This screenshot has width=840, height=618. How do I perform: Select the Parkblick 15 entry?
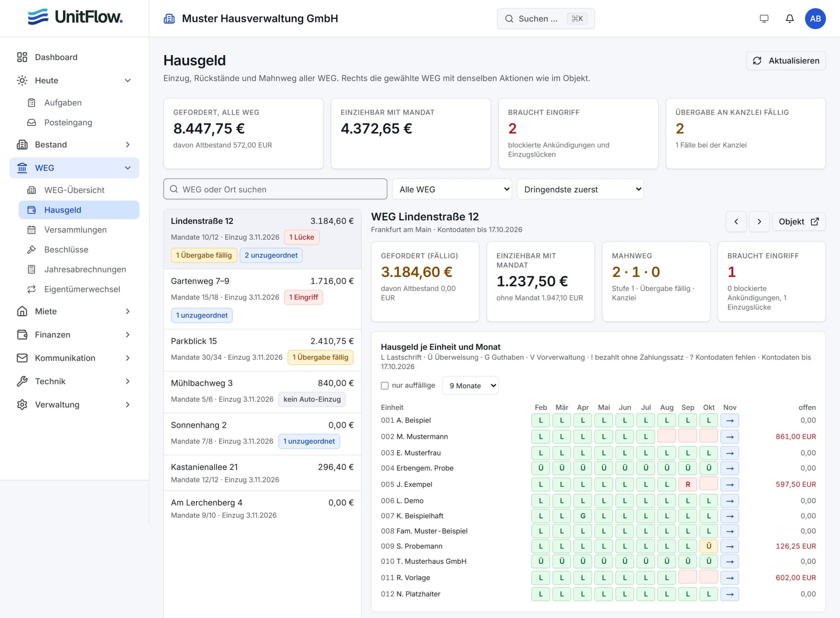(262, 350)
